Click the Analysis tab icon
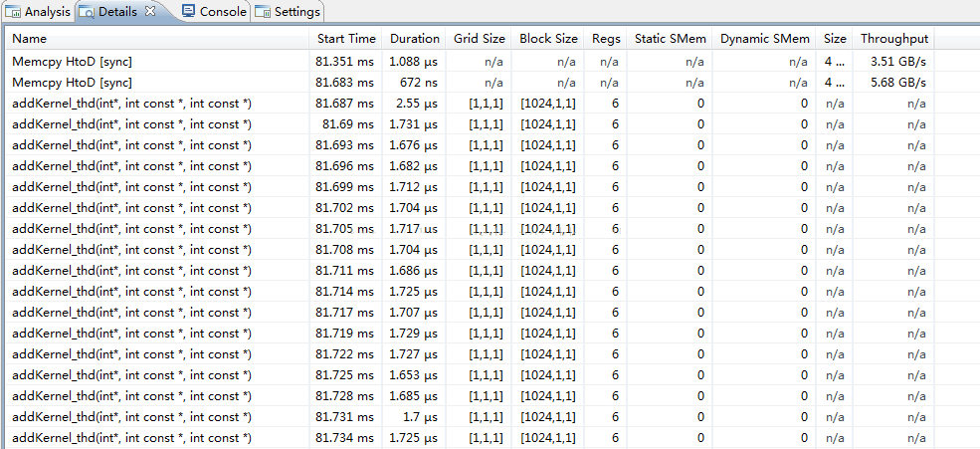This screenshot has height=449, width=980. point(13,12)
